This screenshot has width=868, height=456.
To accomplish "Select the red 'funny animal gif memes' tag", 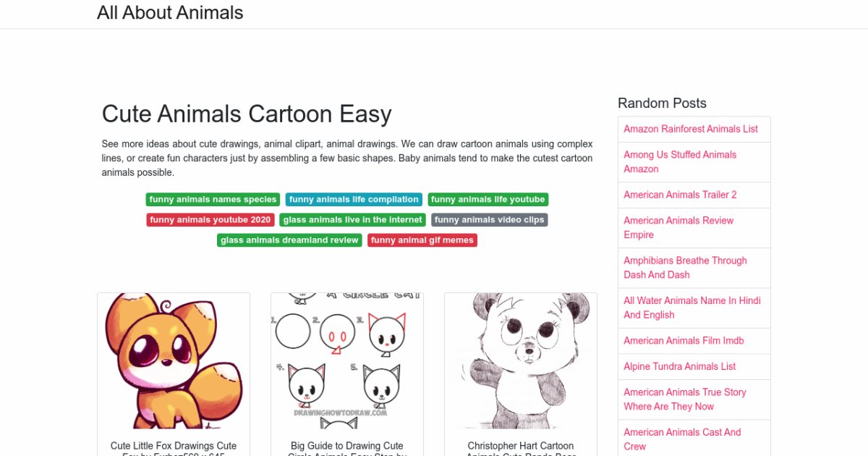I will 422,240.
